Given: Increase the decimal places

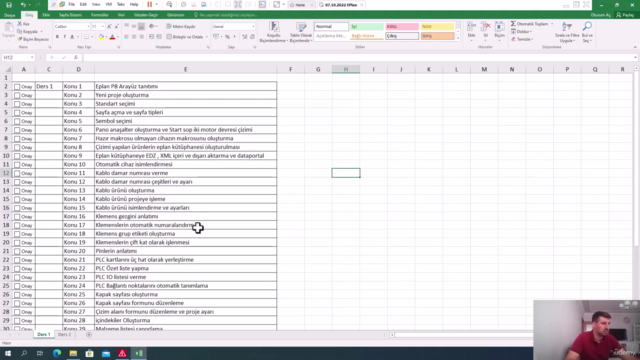Looking at the screenshot, I should [x=244, y=37].
